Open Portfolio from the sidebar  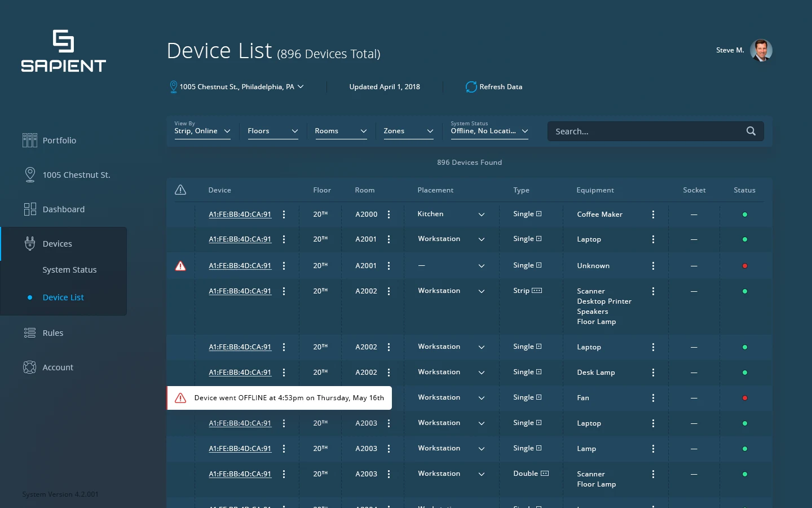(50, 140)
